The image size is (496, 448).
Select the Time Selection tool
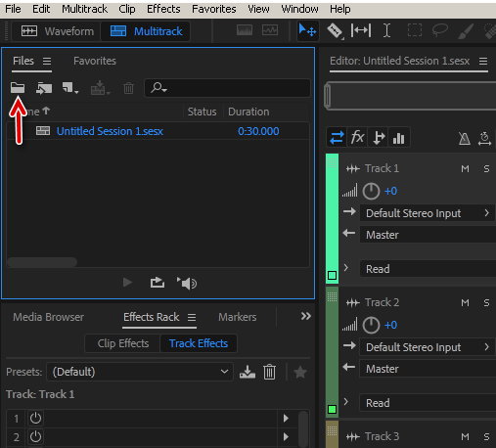386,30
